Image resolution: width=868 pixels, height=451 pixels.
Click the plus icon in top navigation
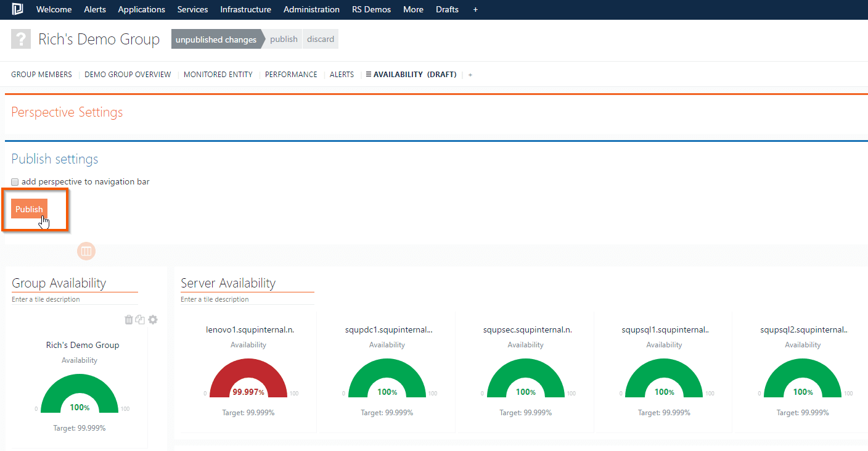[475, 9]
